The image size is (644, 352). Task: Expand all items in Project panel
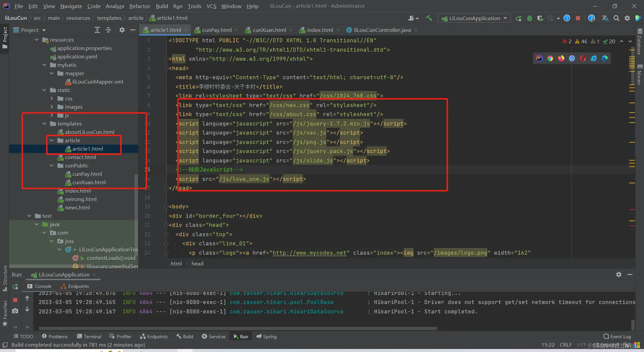(97, 30)
